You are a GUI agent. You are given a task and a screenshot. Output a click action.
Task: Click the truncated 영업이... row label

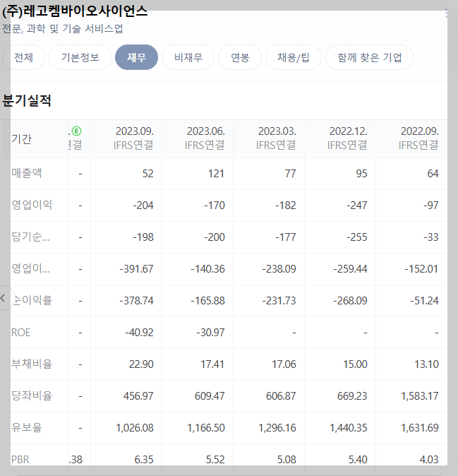coord(30,268)
